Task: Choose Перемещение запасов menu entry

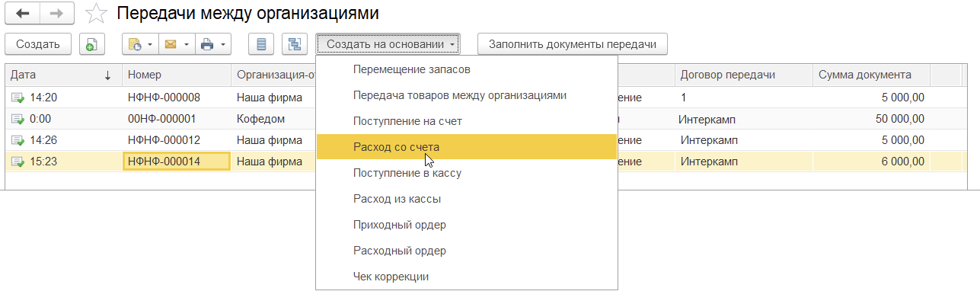Action: point(466,70)
